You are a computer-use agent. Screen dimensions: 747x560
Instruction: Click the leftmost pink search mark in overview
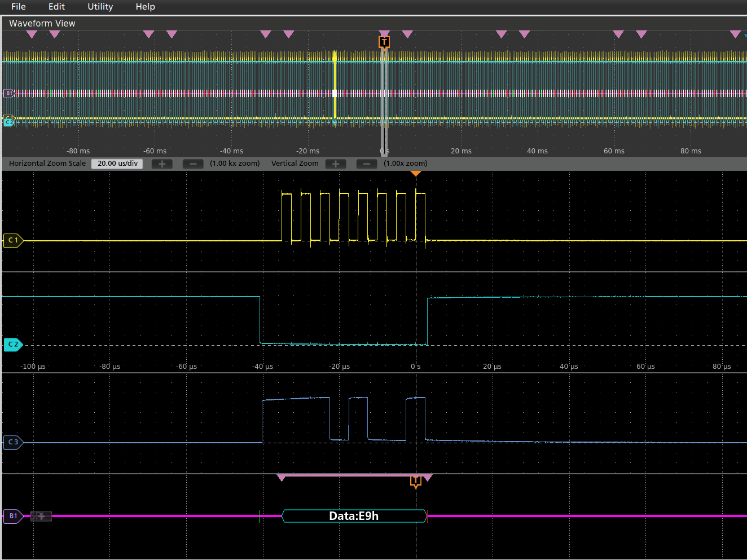pos(32,34)
